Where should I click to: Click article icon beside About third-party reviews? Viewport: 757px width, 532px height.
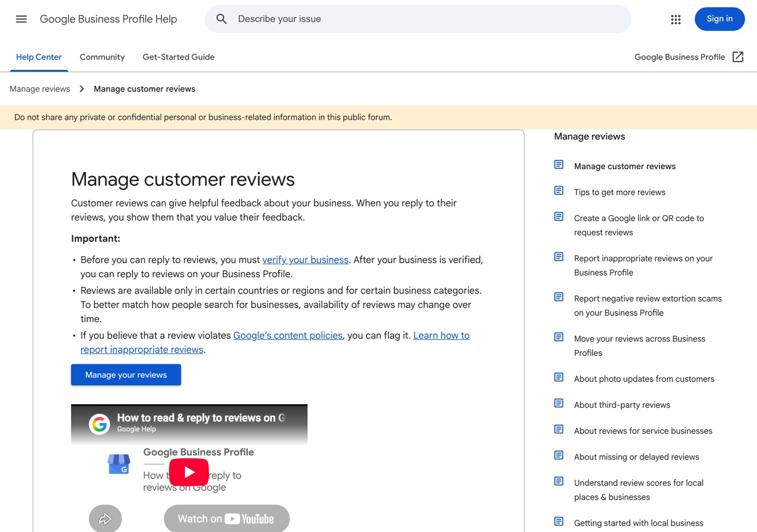click(559, 404)
